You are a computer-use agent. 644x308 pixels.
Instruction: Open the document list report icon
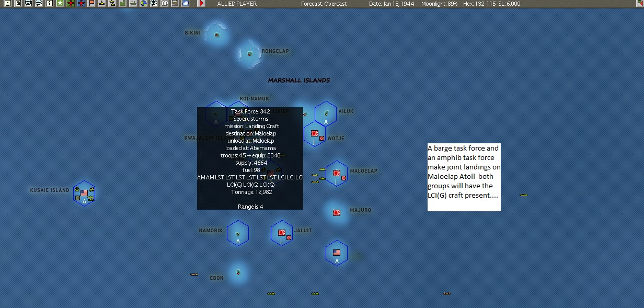click(x=18, y=3)
